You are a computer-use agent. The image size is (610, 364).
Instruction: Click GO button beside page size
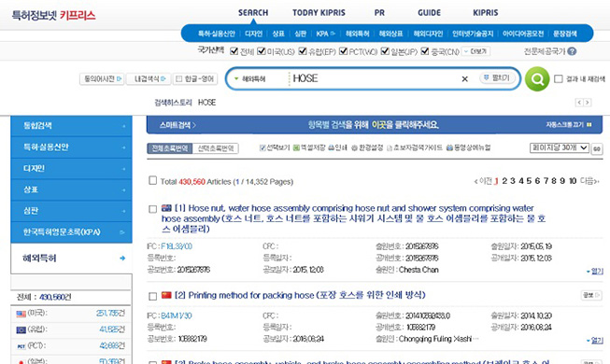597,149
